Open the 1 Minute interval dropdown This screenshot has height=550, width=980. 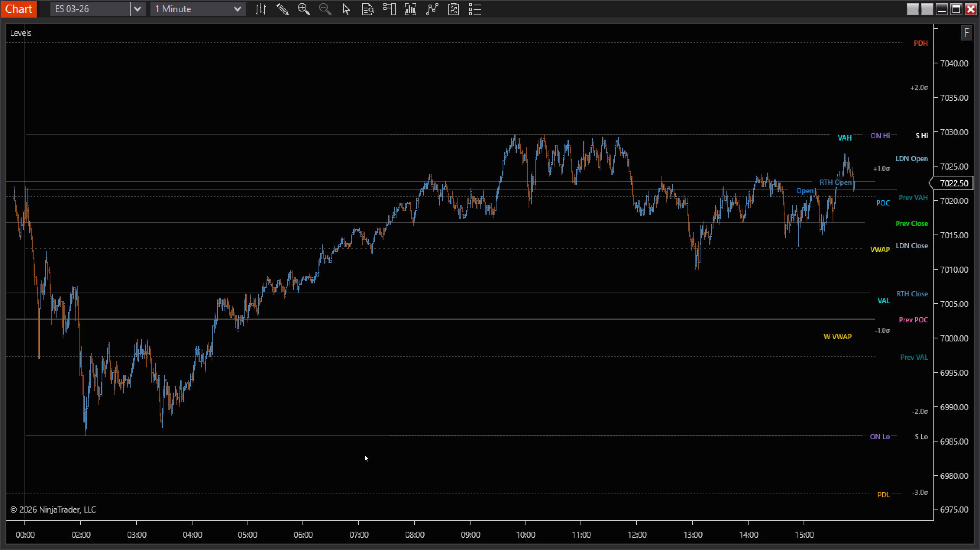pos(198,9)
